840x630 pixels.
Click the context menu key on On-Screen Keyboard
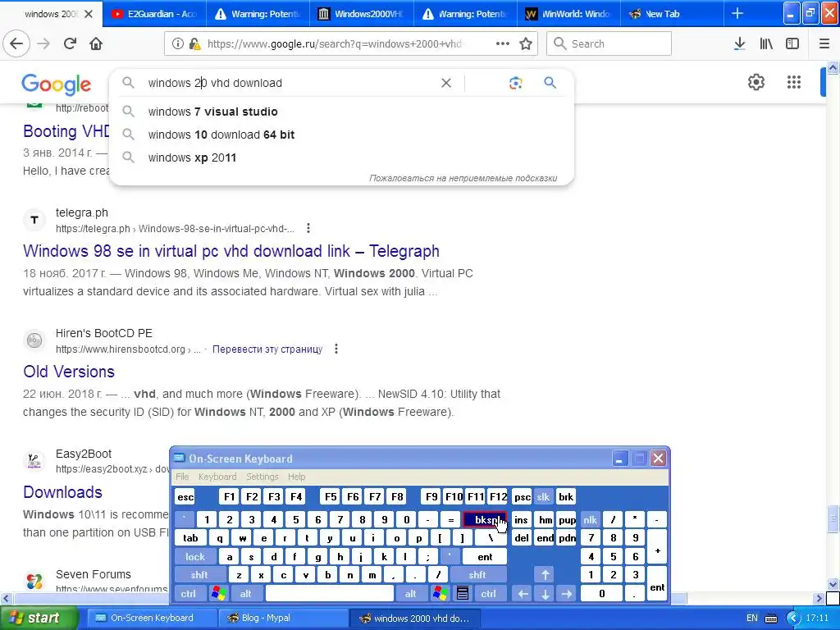(x=463, y=593)
